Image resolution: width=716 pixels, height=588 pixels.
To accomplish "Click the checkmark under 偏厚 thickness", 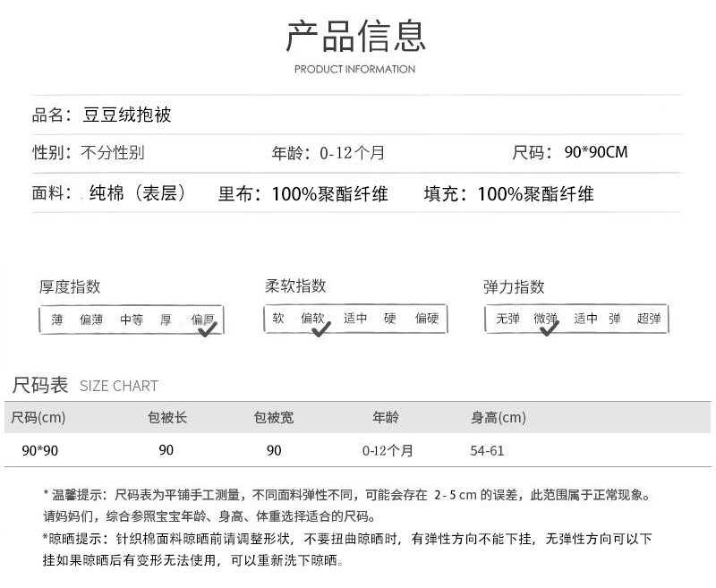I will point(208,329).
